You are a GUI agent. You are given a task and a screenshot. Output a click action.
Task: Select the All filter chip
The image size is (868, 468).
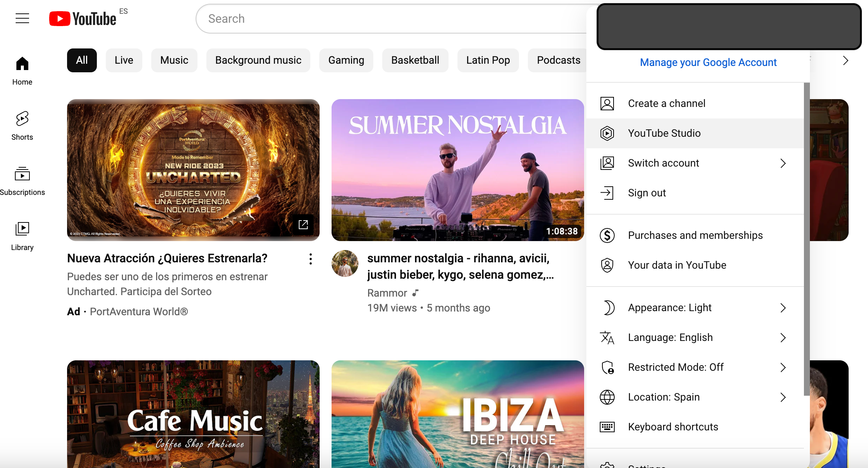[x=82, y=60]
